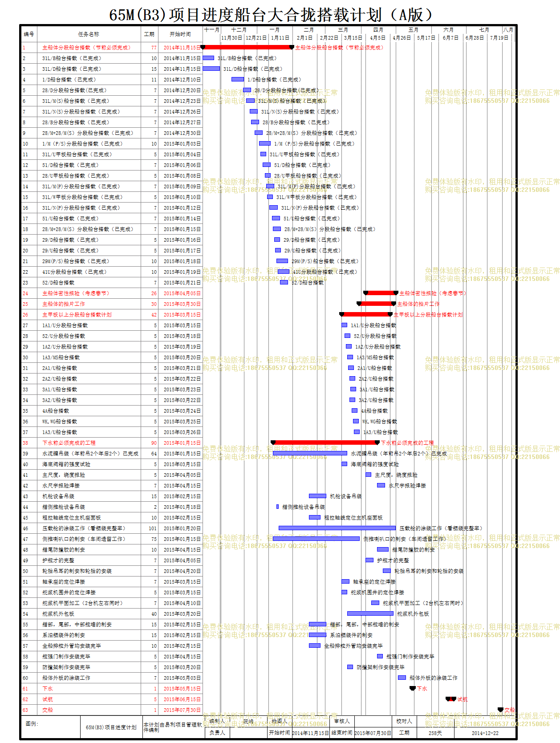
Task: Select the 八月 month header in the timeline
Action: click(x=508, y=30)
